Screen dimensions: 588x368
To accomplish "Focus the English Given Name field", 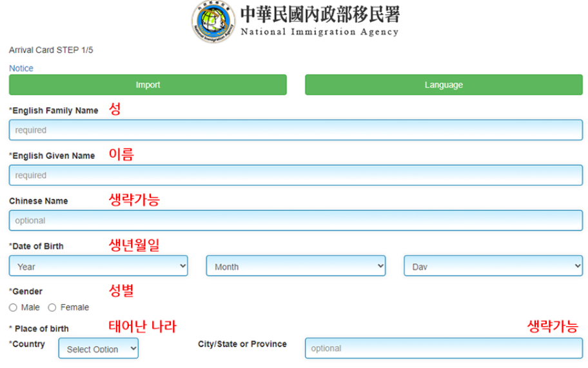I will [x=296, y=175].
